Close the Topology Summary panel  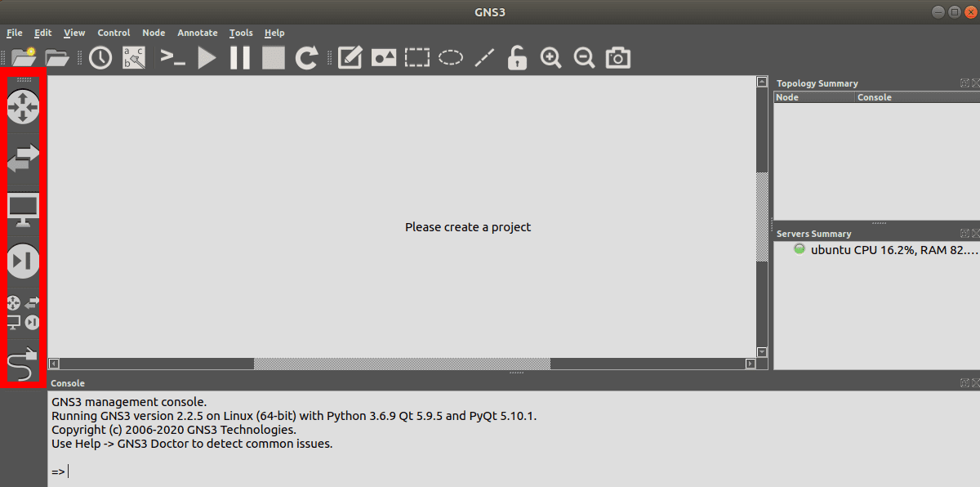tap(975, 83)
